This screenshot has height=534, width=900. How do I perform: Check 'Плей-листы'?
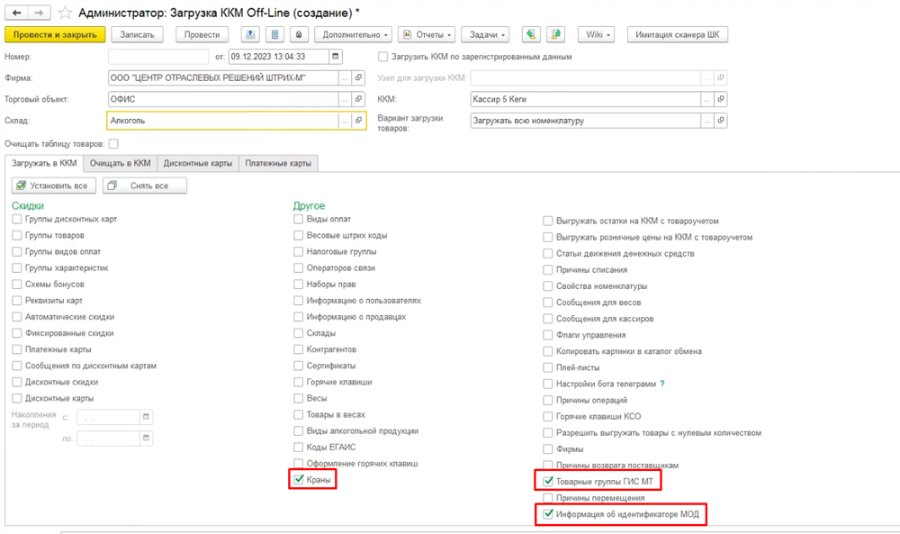(x=548, y=367)
